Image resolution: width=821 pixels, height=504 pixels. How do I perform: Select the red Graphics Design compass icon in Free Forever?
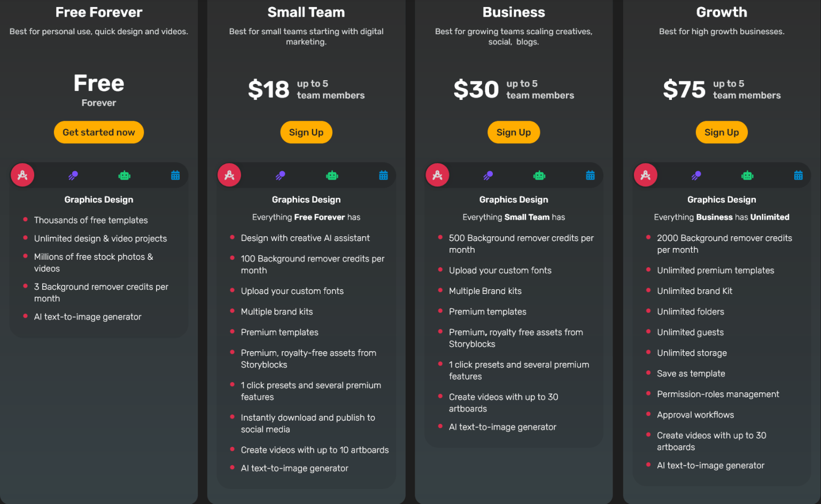(x=22, y=175)
